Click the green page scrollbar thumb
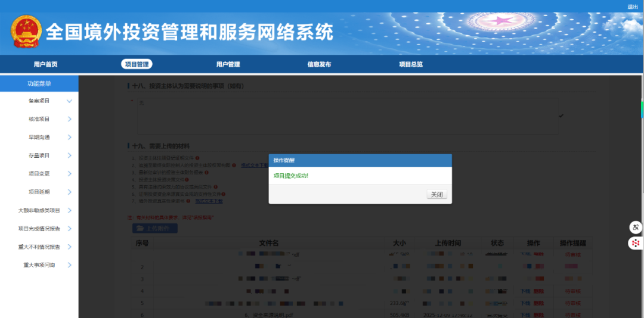The width and height of the screenshot is (644, 318). (x=642, y=110)
